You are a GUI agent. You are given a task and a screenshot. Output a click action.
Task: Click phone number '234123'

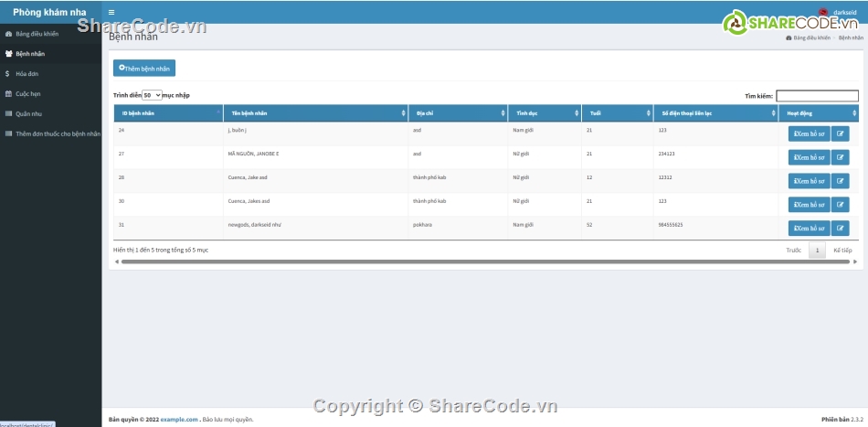coord(667,154)
